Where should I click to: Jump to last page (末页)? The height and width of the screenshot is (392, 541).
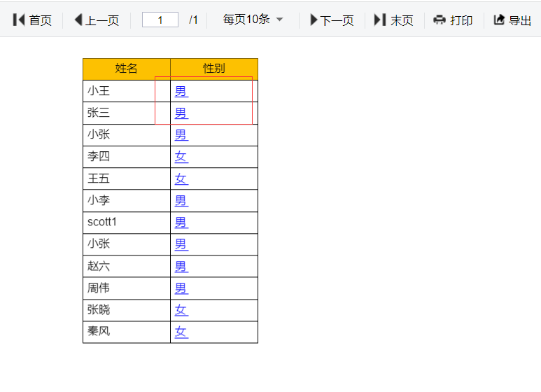coord(393,20)
